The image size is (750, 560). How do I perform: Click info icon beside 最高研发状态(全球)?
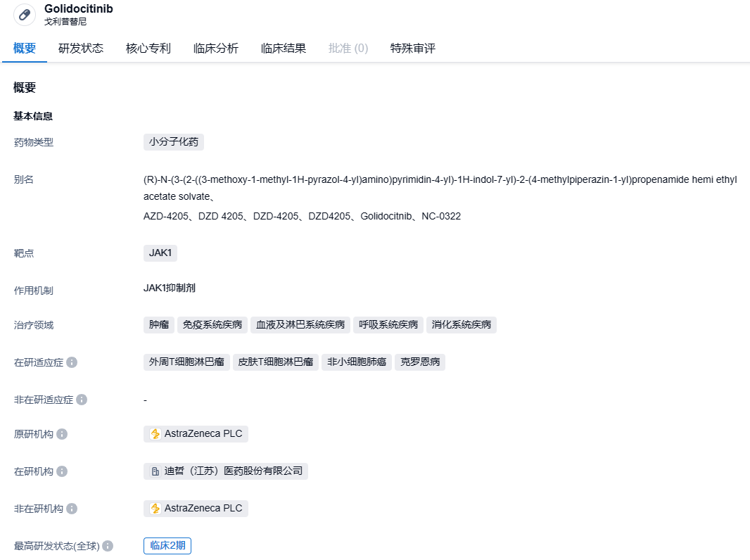click(108, 546)
